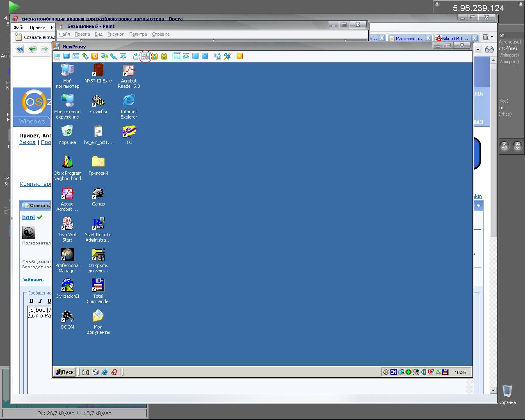Open the Пуск start button on the remote taskbar

[x=65, y=372]
